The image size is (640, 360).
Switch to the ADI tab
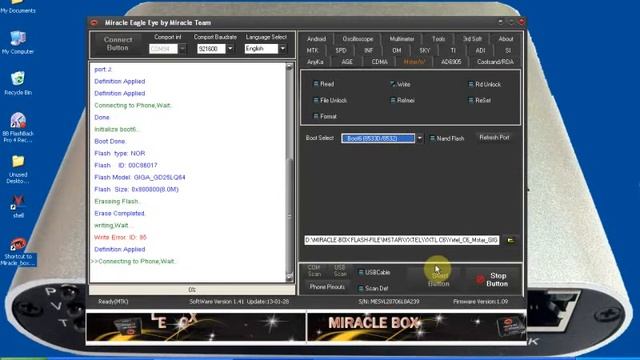coord(480,50)
